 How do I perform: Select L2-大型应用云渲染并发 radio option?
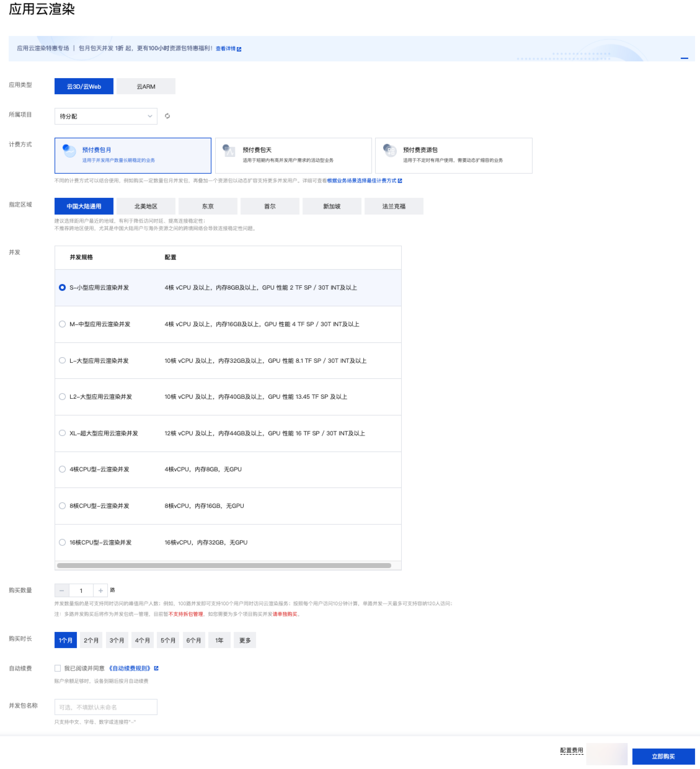(x=62, y=397)
